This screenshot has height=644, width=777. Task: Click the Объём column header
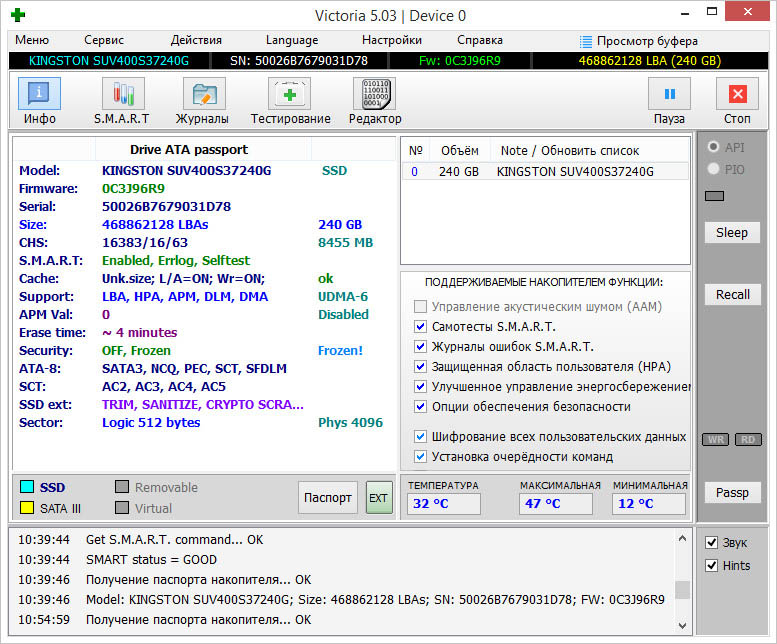click(x=459, y=151)
